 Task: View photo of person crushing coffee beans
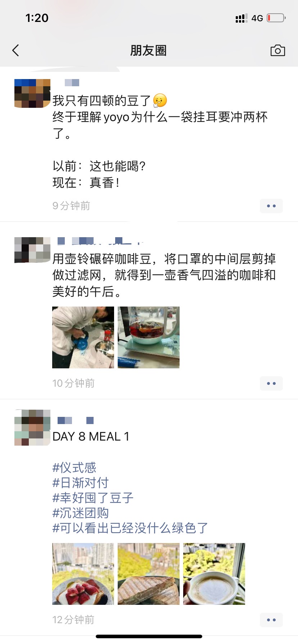point(83,337)
